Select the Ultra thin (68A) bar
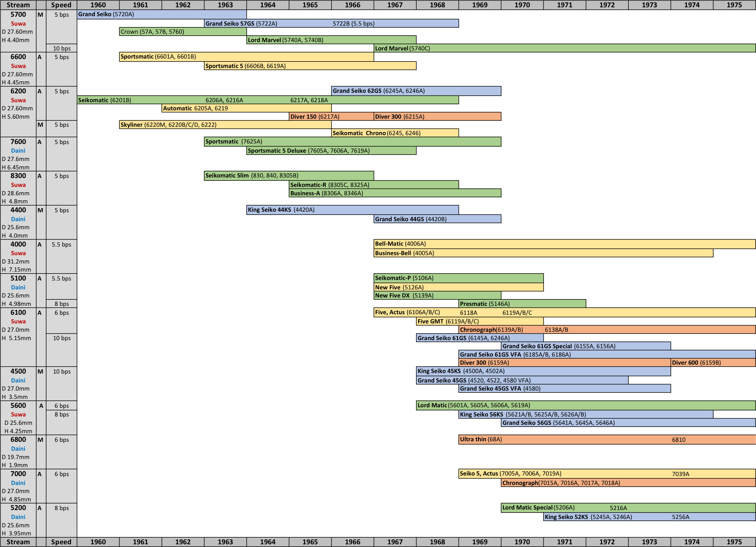Screen dimensions: 756x547 [x=607, y=439]
